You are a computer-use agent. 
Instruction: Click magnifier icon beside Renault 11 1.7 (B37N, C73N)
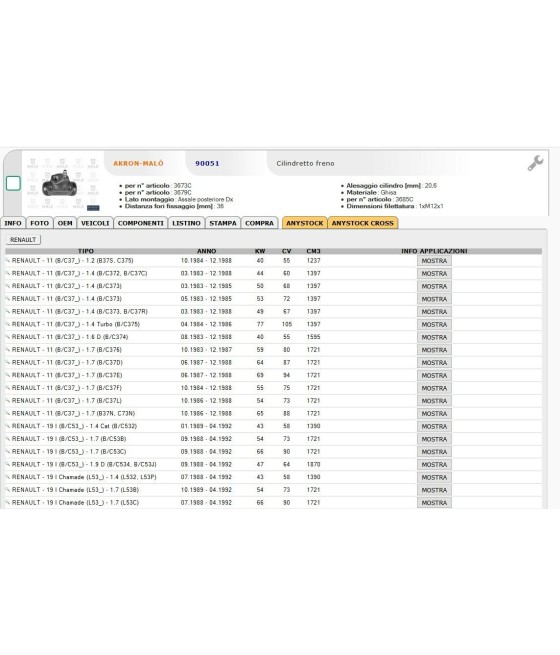click(x=8, y=414)
